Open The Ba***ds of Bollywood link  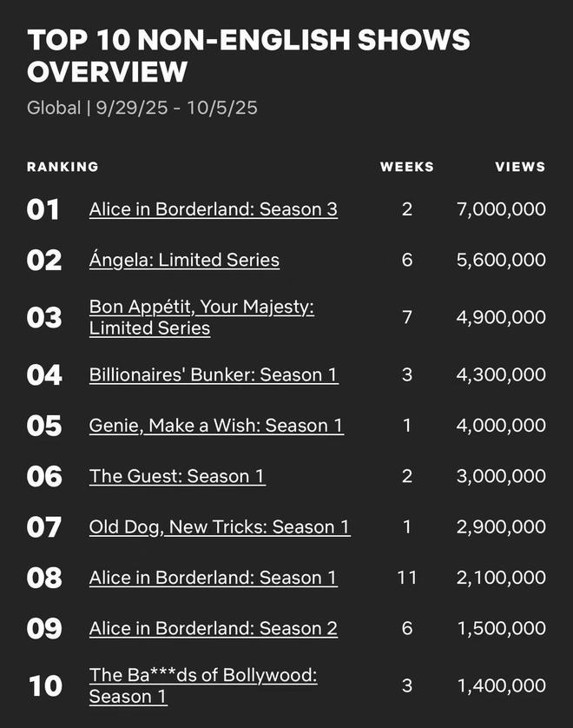203,676
